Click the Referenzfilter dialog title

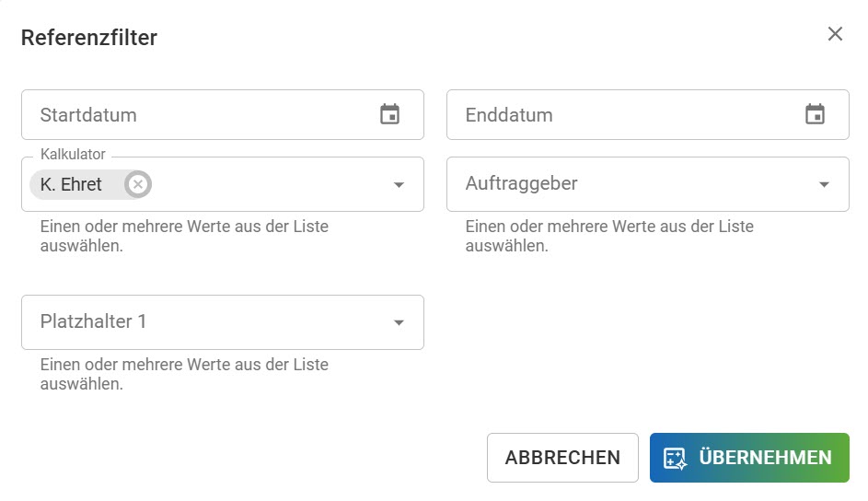point(89,38)
